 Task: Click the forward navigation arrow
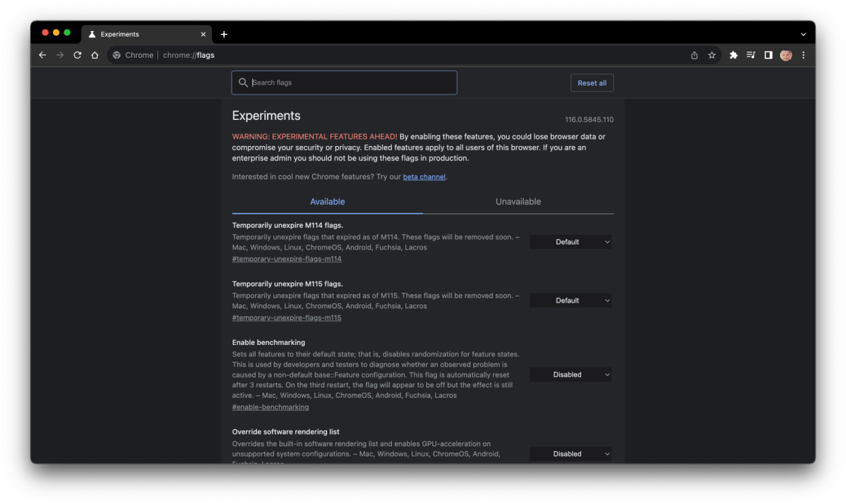60,55
